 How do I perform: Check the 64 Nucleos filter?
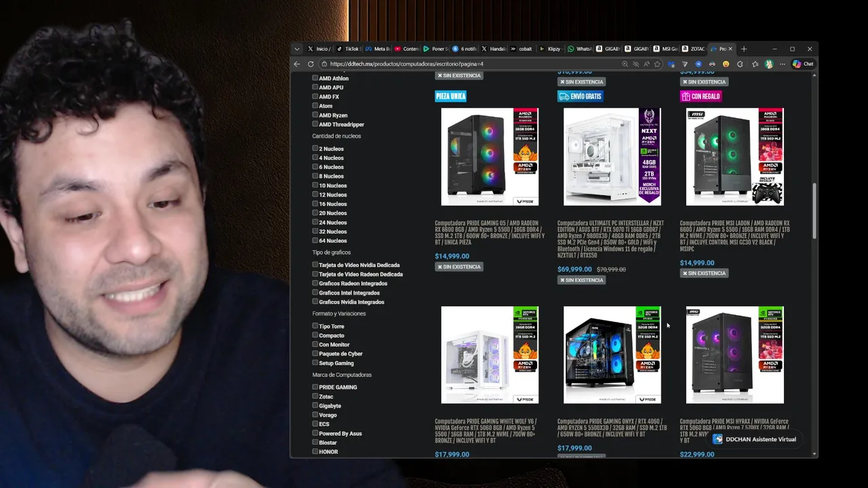tap(315, 240)
